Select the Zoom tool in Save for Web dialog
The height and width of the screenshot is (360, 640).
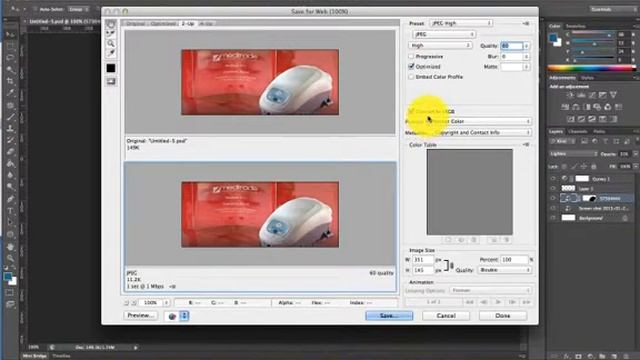click(111, 44)
